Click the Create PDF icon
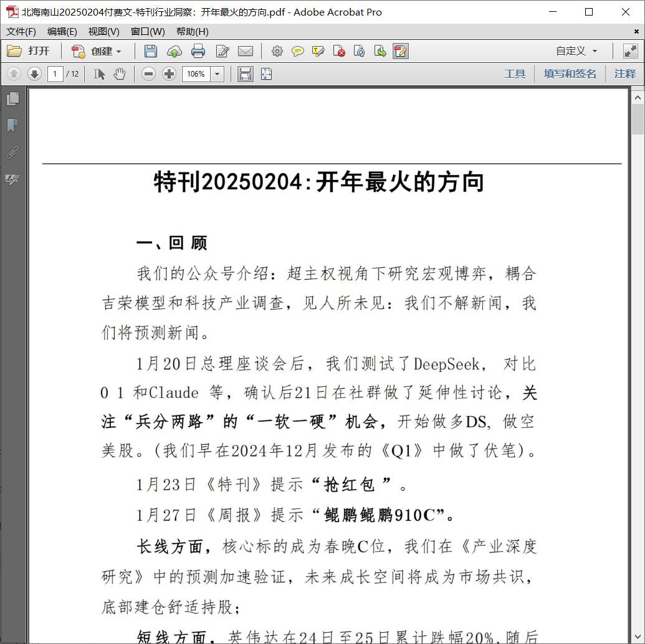The height and width of the screenshot is (644, 645). click(x=78, y=51)
